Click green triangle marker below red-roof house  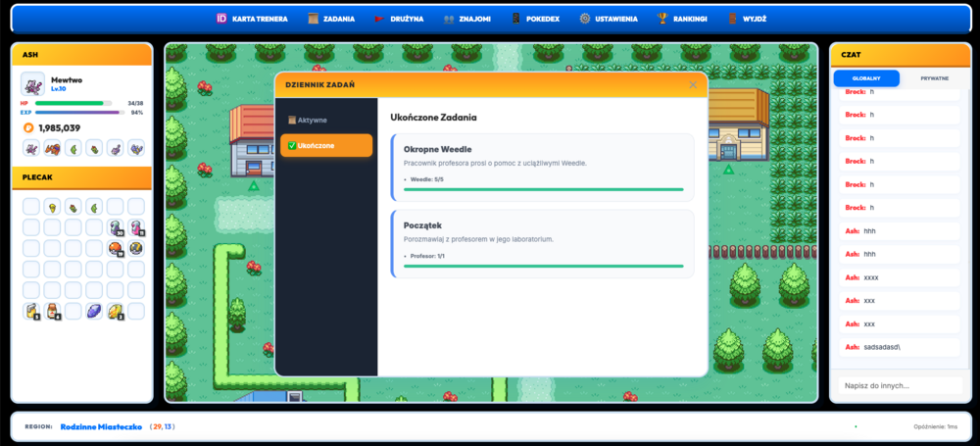[x=253, y=186]
